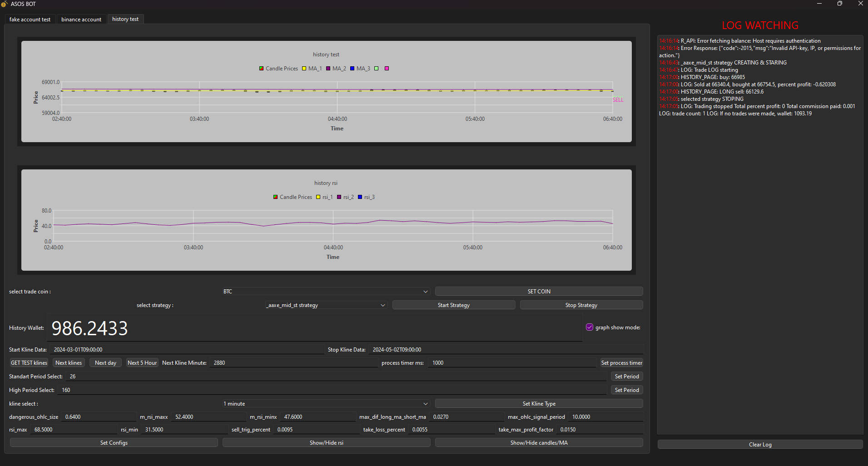Toggle the graph show mode checkbox
The height and width of the screenshot is (466, 868).
590,327
